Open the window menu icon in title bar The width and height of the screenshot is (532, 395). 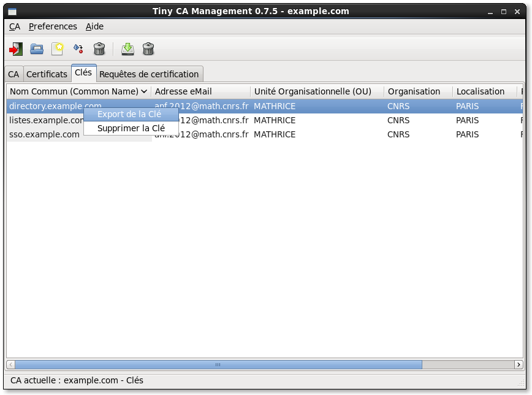click(x=12, y=11)
